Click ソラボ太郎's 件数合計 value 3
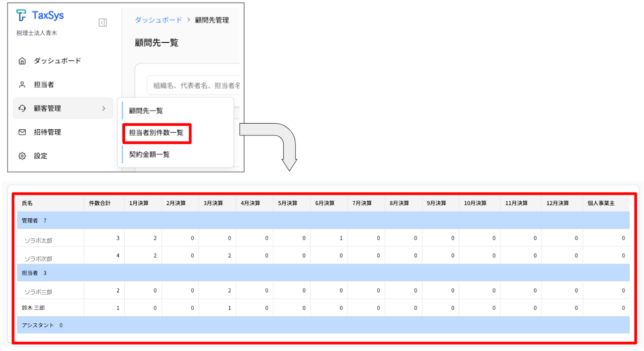This screenshot has height=351, width=644. click(x=118, y=238)
